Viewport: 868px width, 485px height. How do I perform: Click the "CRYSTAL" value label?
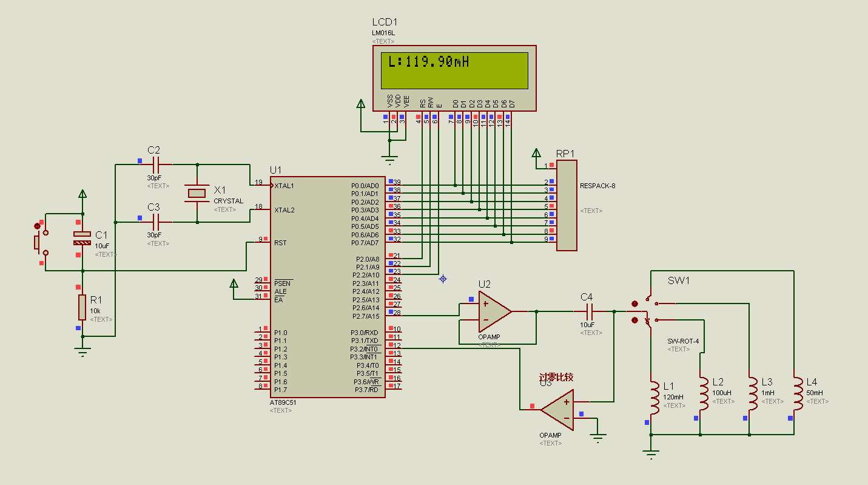click(228, 201)
